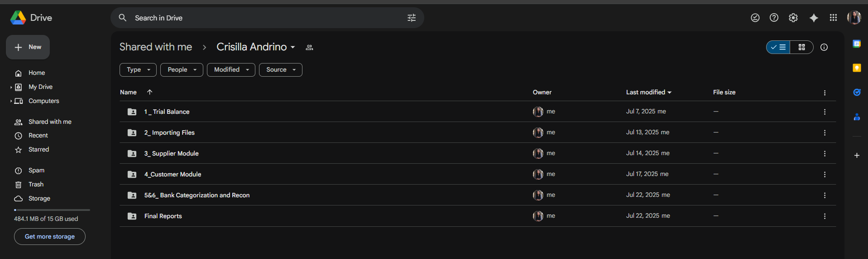Click the Search in Drive field

[267, 18]
